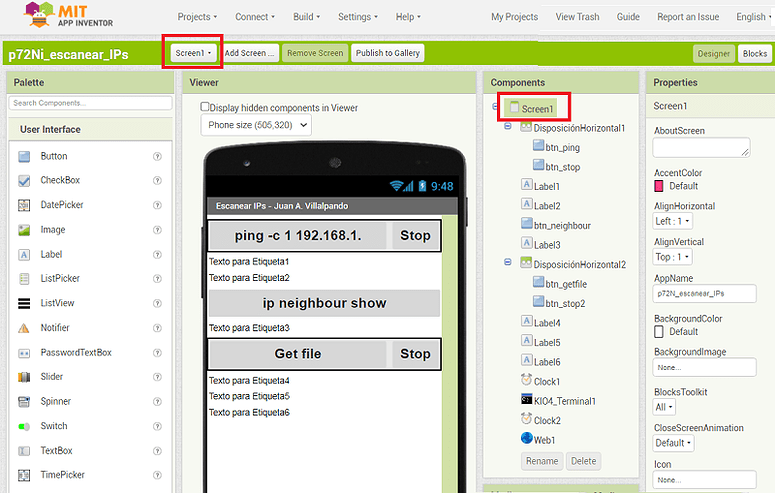
Task: Open View Trash link
Action: tap(577, 17)
